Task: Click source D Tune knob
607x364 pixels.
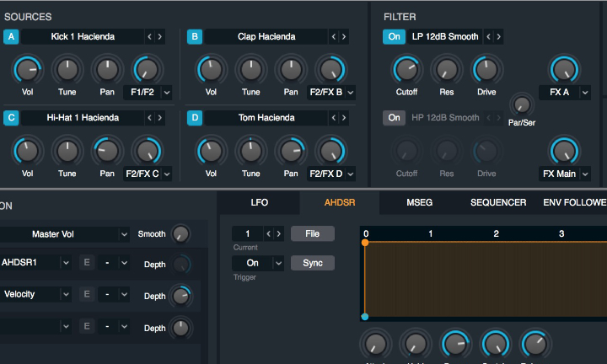Action: pos(251,151)
